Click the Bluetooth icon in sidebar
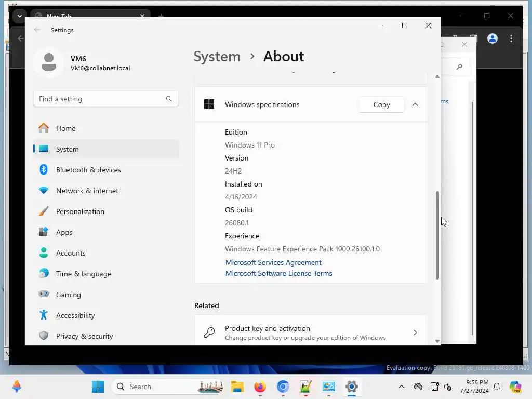This screenshot has width=532, height=399. click(44, 169)
